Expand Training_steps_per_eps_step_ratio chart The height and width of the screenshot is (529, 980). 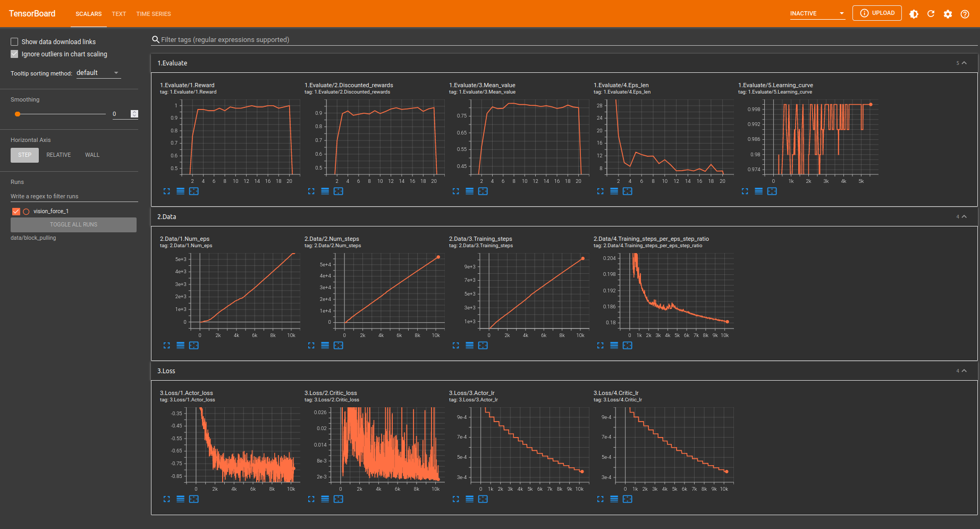601,346
